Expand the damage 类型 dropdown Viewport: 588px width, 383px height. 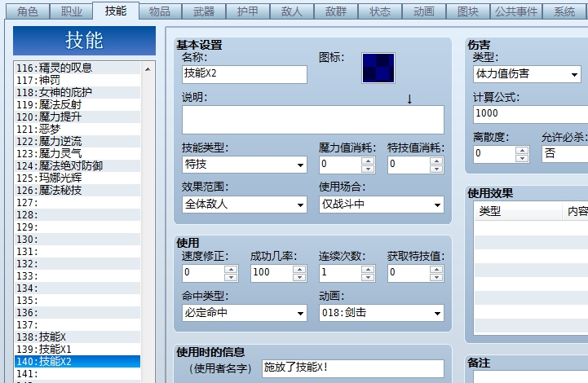(527, 74)
